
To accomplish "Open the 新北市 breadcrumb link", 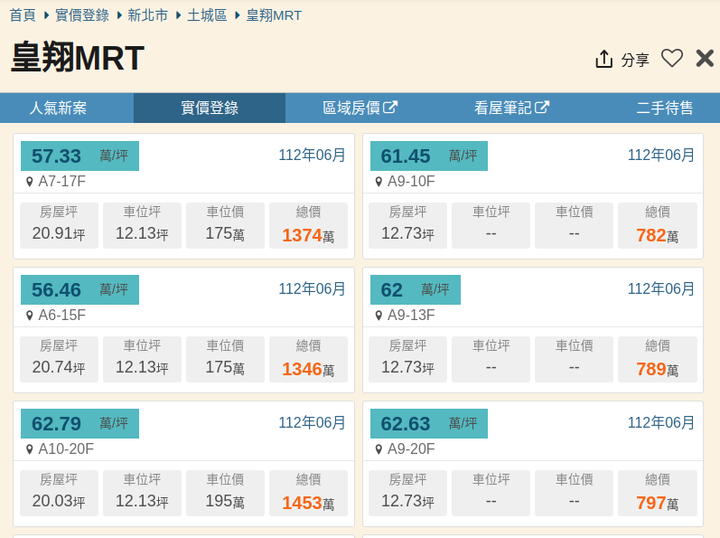I will tap(148, 15).
